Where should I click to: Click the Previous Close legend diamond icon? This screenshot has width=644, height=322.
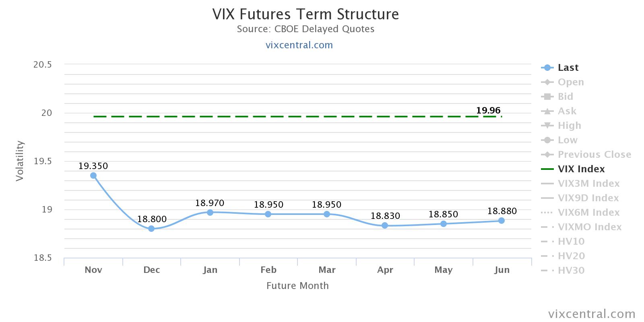(x=547, y=155)
